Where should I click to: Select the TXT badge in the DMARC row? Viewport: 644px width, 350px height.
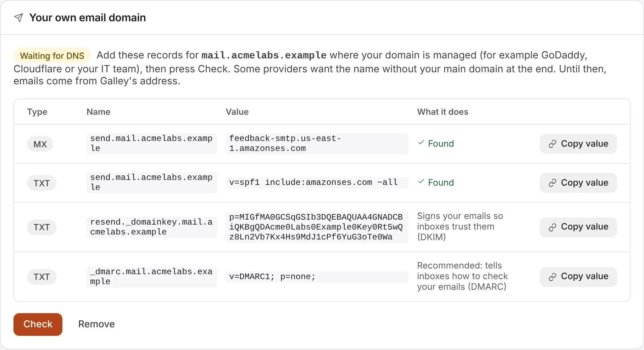pyautogui.click(x=41, y=277)
